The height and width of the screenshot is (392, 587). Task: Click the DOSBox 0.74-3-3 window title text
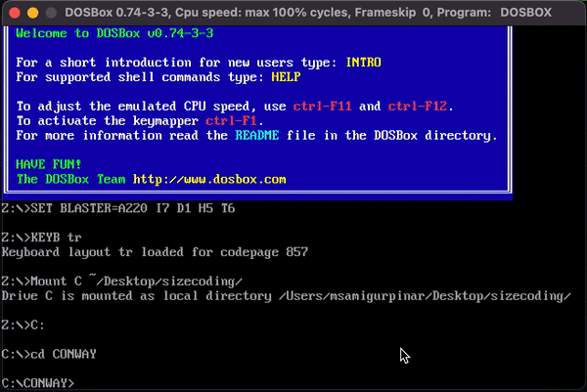(308, 13)
